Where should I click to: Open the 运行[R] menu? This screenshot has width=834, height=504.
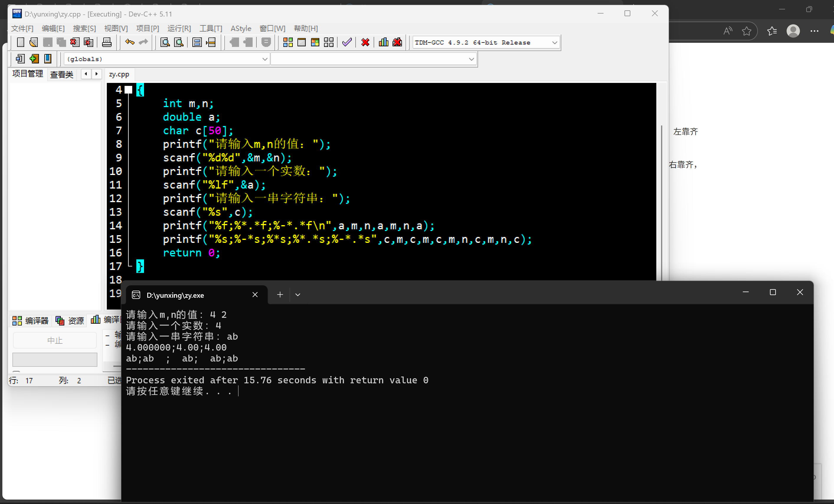pos(179,28)
